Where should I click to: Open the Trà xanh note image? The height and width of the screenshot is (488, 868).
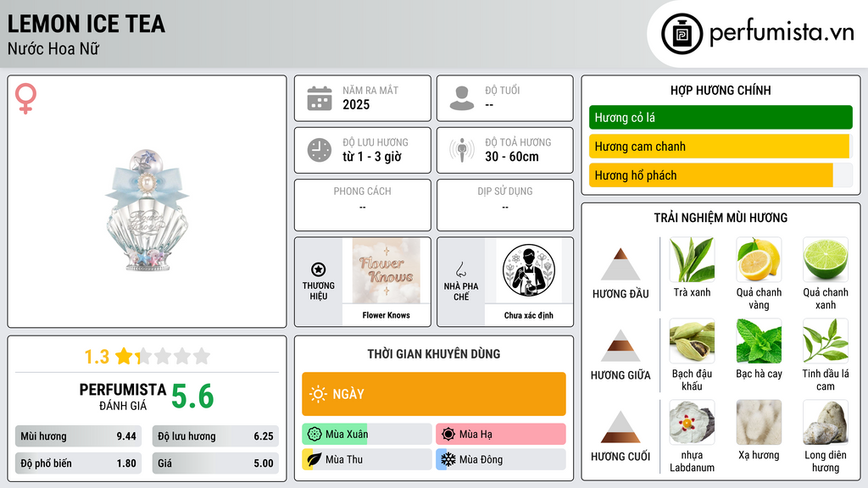point(692,259)
